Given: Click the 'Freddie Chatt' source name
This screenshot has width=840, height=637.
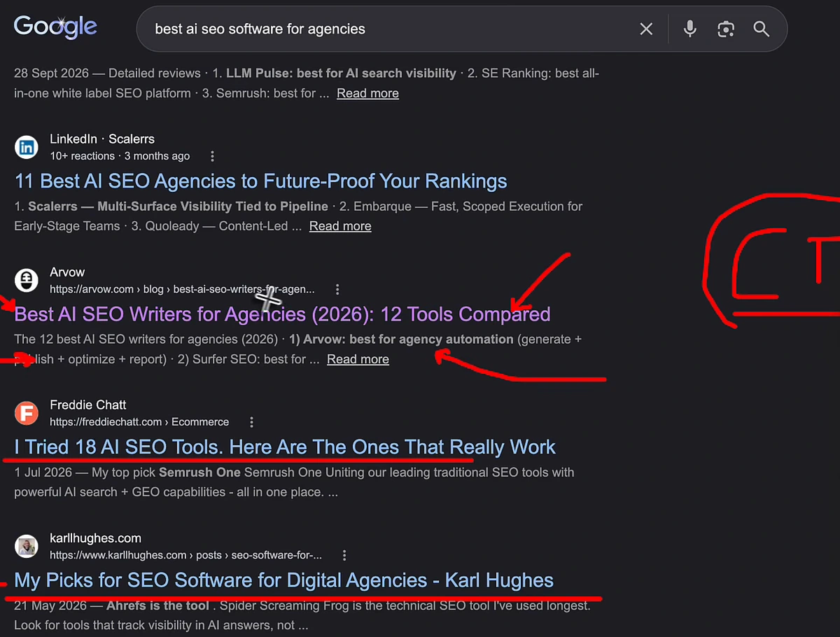Looking at the screenshot, I should tap(87, 405).
